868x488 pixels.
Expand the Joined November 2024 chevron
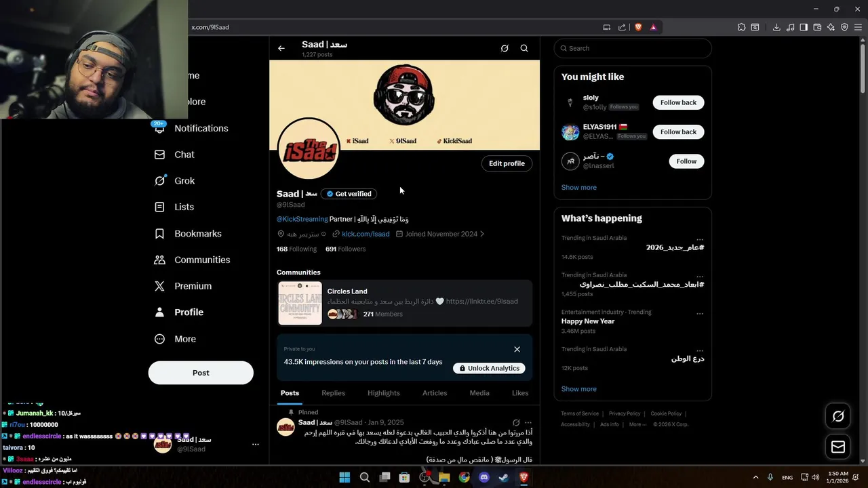click(x=482, y=234)
